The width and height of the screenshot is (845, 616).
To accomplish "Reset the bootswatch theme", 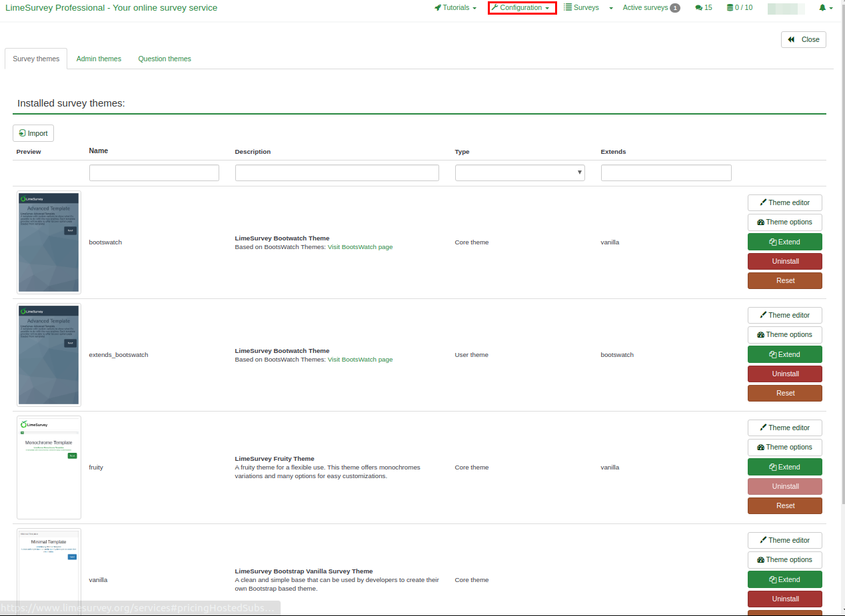I will click(x=784, y=280).
